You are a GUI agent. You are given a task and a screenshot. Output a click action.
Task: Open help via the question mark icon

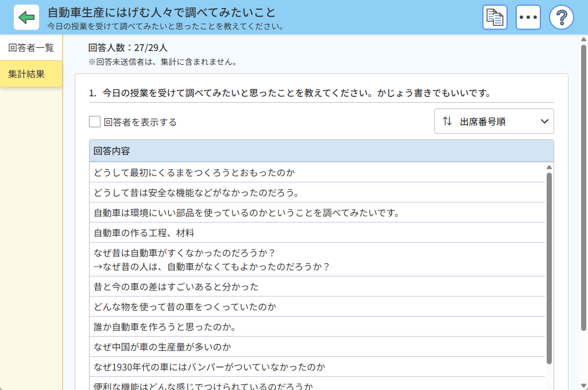(561, 17)
